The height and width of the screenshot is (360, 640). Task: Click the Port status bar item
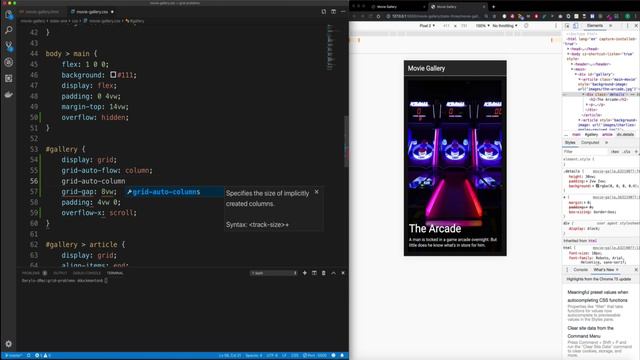315,356
